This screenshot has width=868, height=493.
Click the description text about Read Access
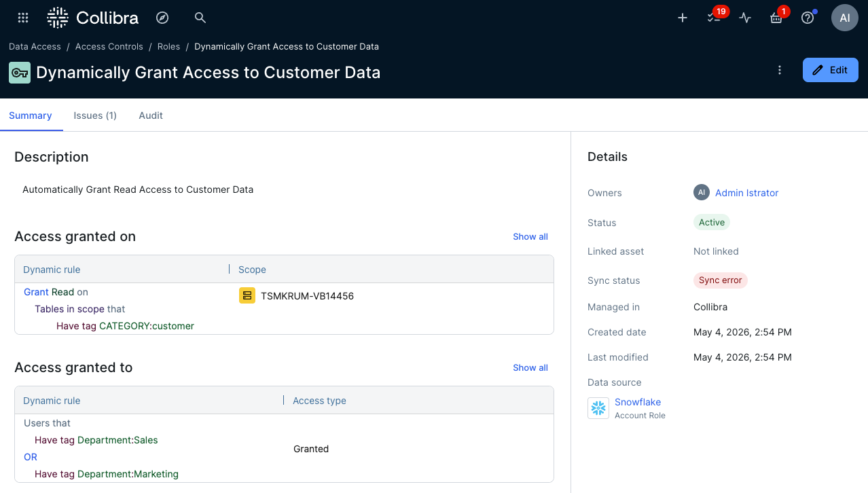pos(138,189)
